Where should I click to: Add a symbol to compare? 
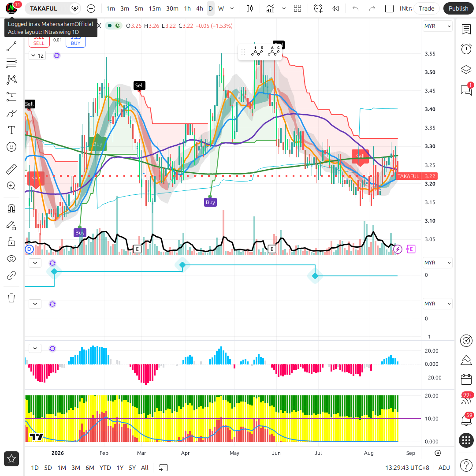click(91, 8)
